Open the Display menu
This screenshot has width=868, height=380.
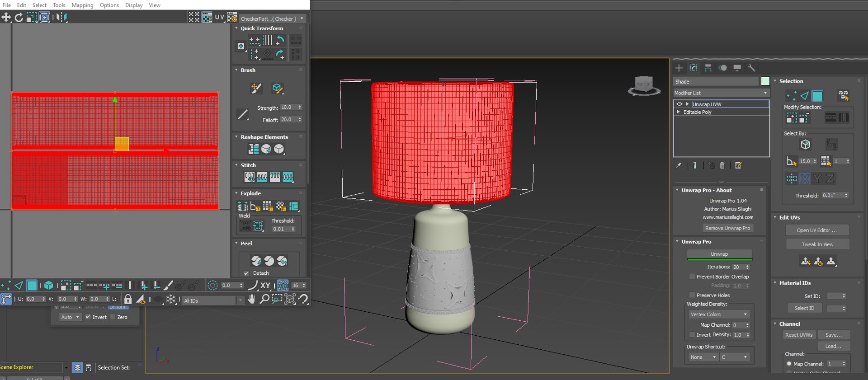tap(134, 5)
